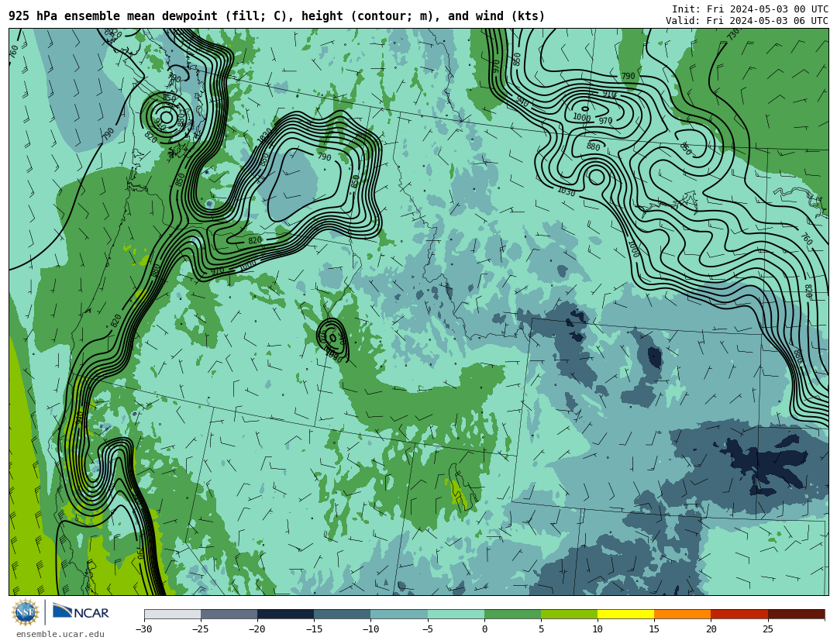Pick the -25 to -20 slate swatch

click(x=229, y=614)
